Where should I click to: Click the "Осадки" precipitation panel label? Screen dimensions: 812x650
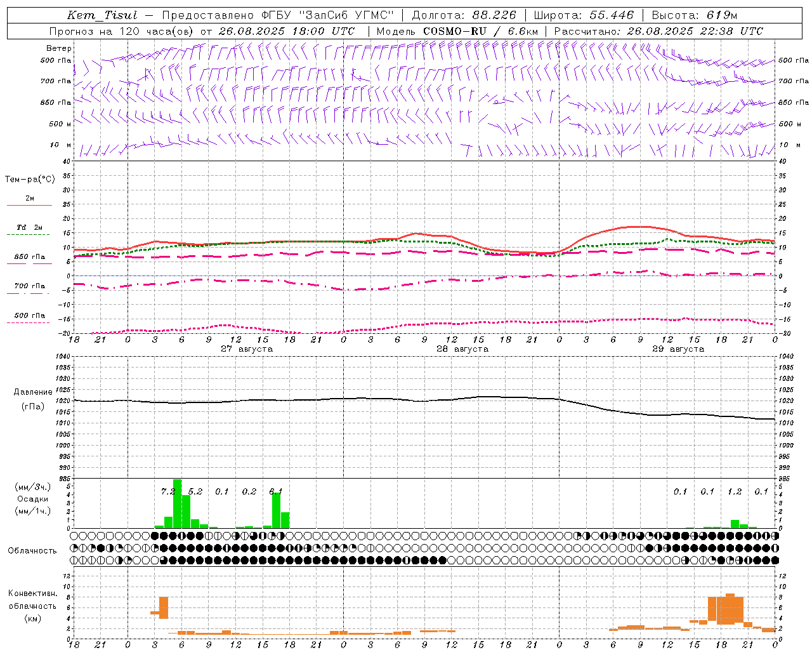32,499
